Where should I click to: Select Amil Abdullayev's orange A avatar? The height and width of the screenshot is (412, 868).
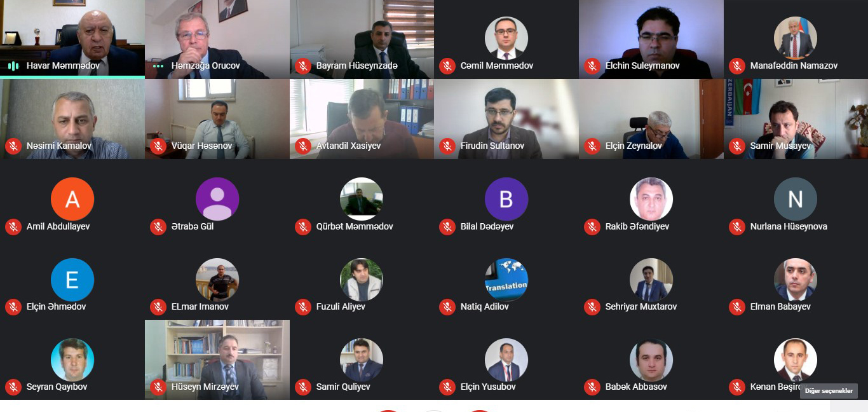pyautogui.click(x=72, y=199)
